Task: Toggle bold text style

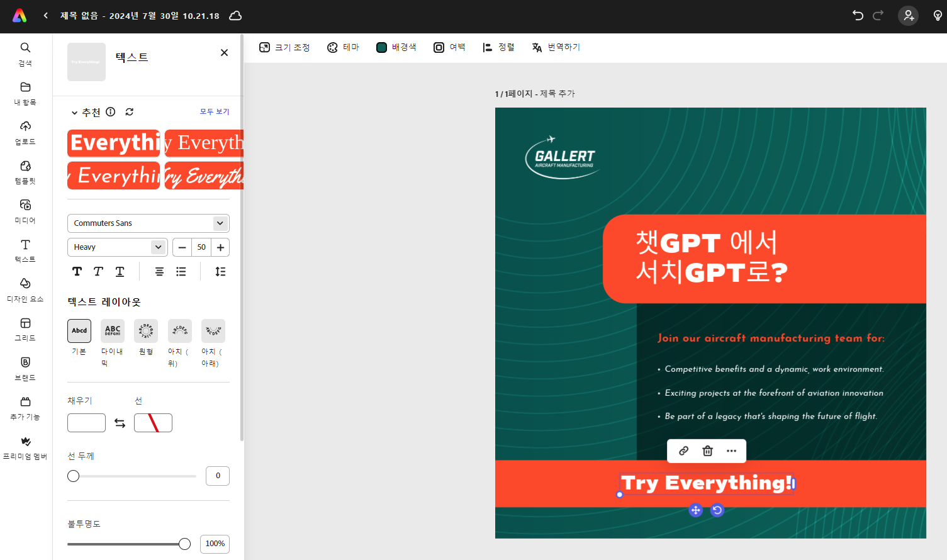Action: pos(77,272)
